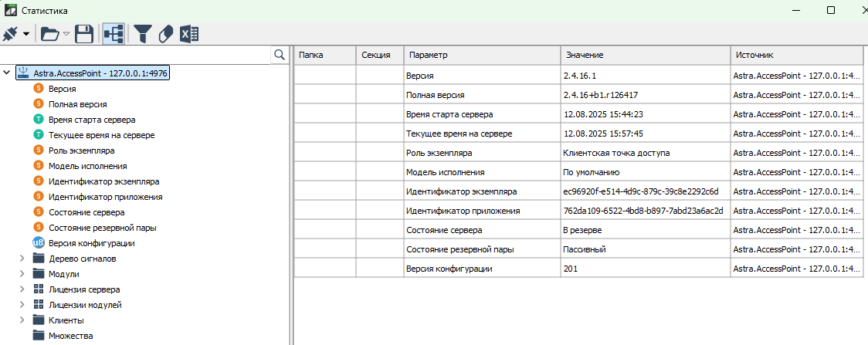Open the connect dropdown arrow
Image resolution: width=868 pixels, height=345 pixels.
(26, 34)
